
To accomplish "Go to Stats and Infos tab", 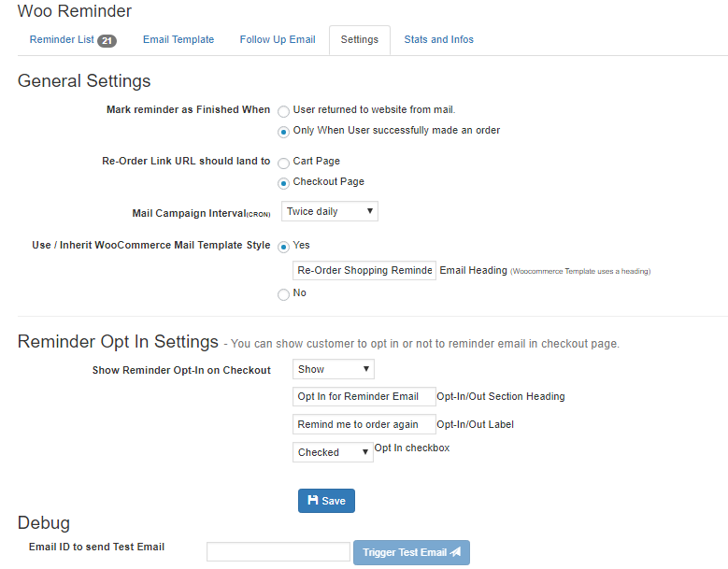I will [x=438, y=40].
